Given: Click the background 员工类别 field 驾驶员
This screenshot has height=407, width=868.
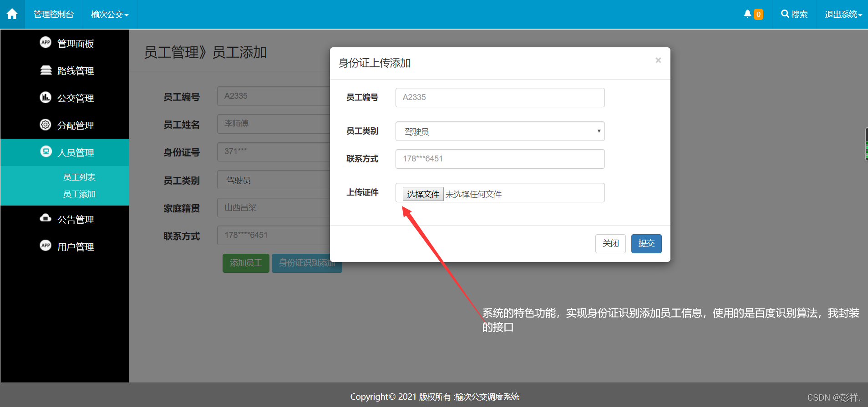Looking at the screenshot, I should [274, 180].
